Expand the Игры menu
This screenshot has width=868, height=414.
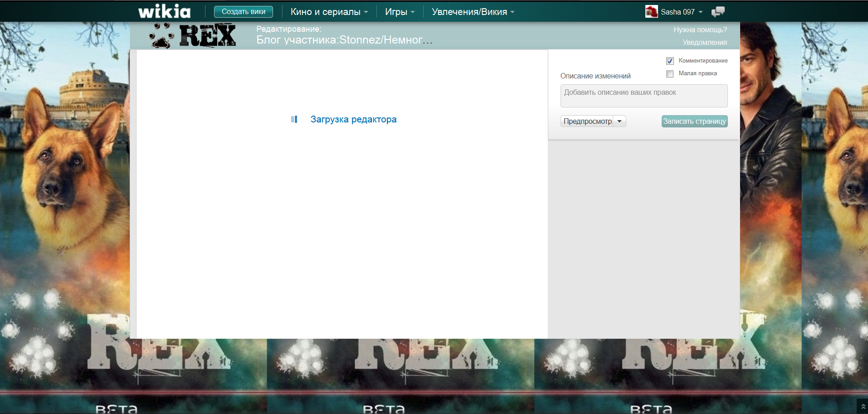coord(400,12)
